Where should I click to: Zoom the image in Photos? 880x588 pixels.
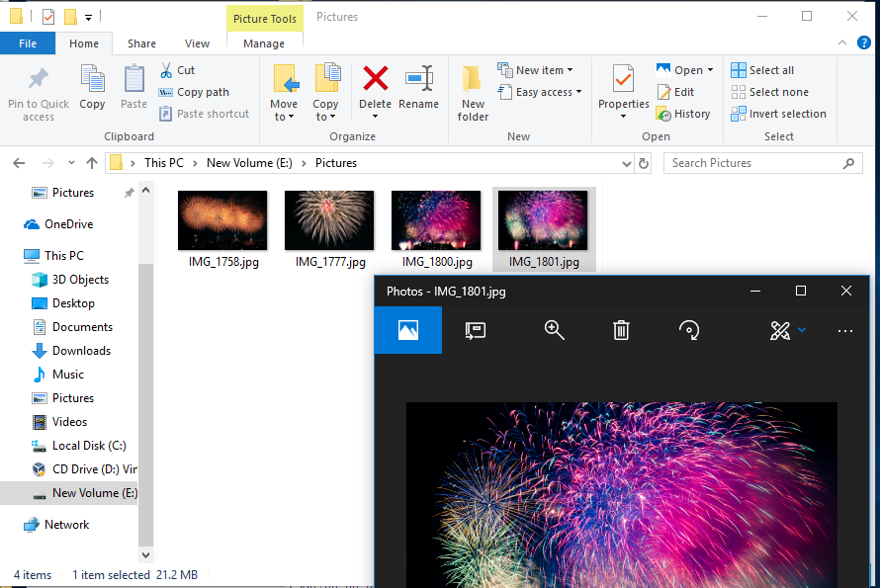coord(554,330)
